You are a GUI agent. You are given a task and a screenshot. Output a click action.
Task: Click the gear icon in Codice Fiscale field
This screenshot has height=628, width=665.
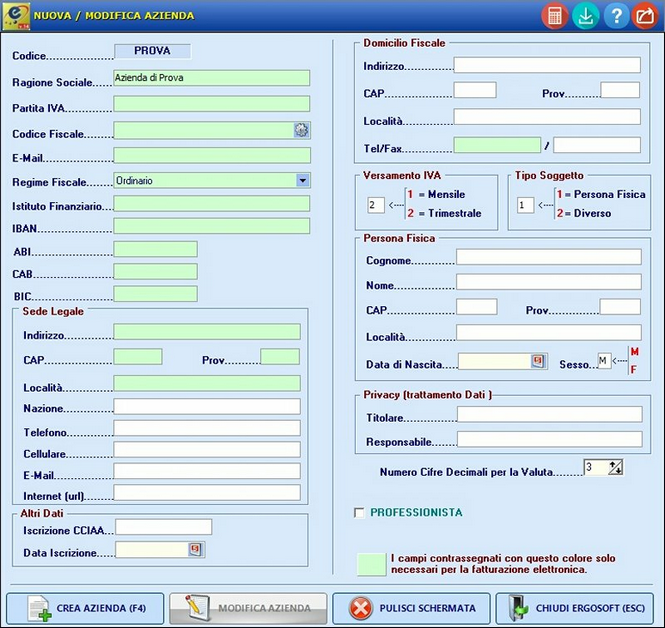[x=301, y=130]
